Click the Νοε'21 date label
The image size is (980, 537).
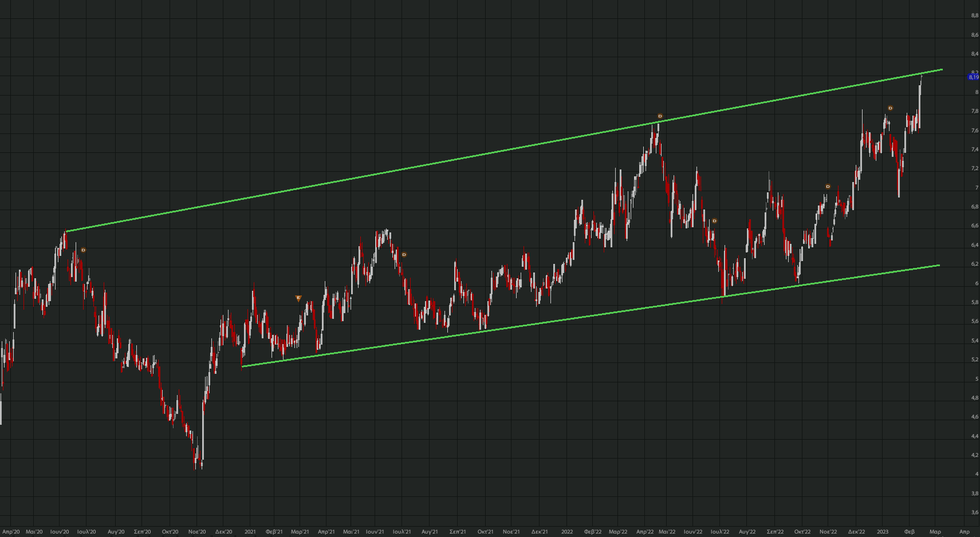click(511, 532)
